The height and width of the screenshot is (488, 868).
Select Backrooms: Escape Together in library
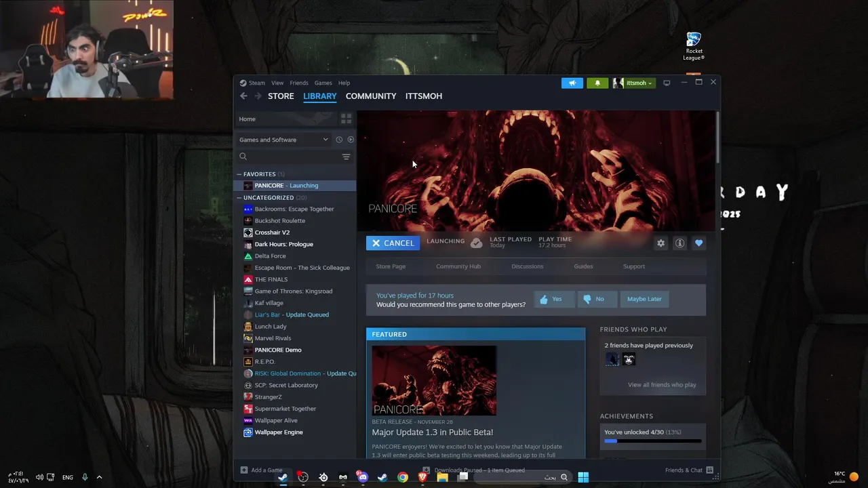point(294,209)
